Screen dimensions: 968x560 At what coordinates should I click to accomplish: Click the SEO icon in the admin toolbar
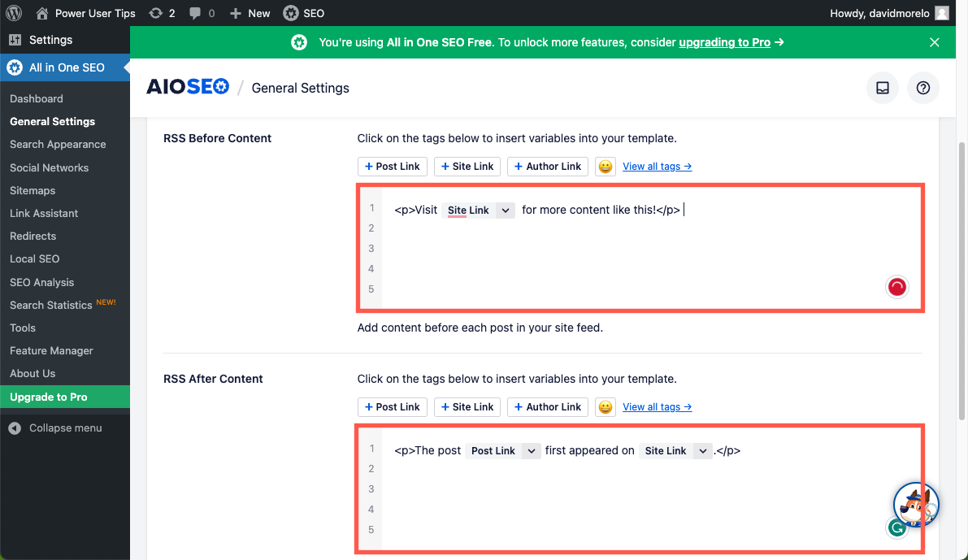[x=290, y=12]
